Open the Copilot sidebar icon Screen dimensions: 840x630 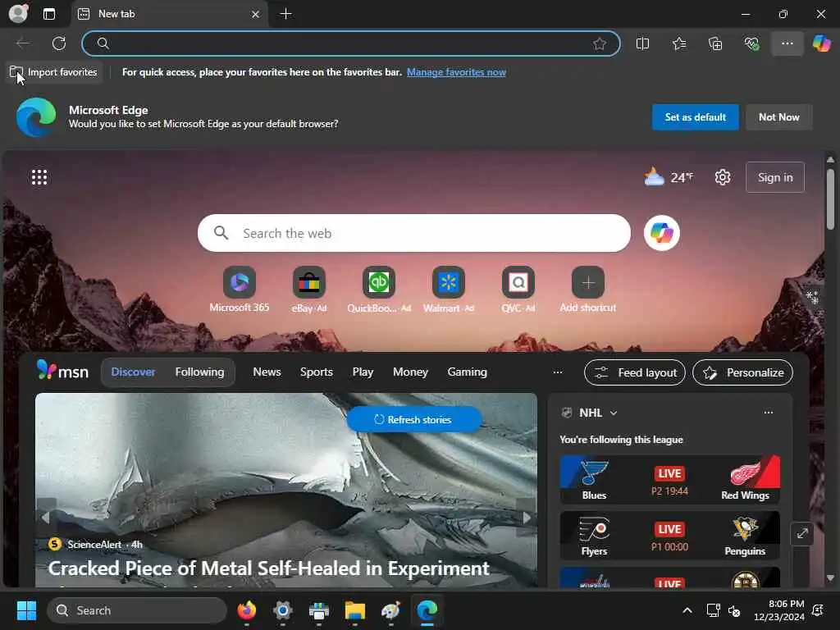tap(821, 43)
